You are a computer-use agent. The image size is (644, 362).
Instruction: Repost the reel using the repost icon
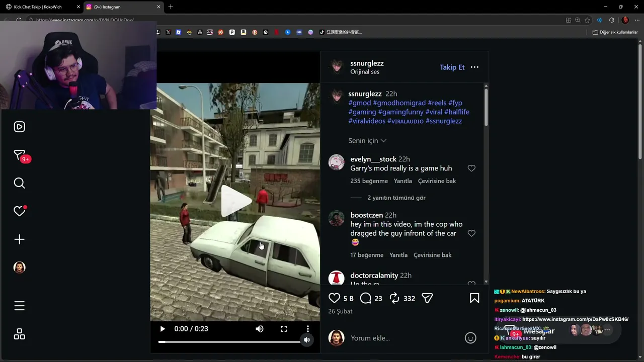coord(394,298)
